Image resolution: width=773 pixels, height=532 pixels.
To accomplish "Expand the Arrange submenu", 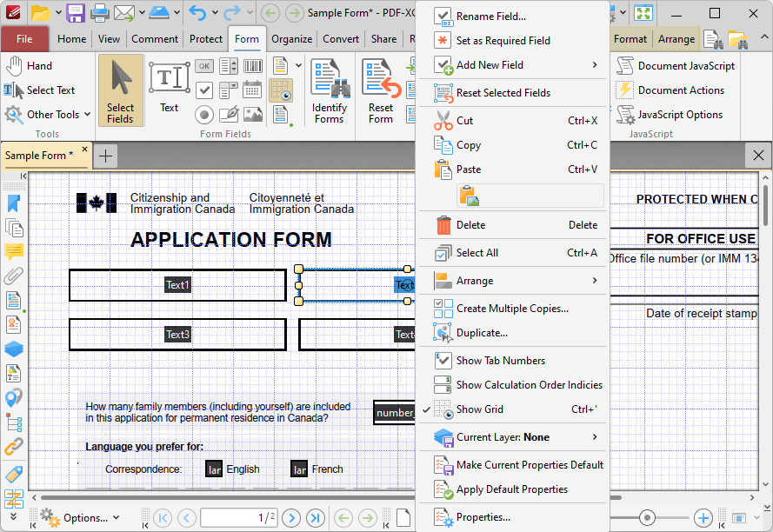I will click(x=512, y=281).
